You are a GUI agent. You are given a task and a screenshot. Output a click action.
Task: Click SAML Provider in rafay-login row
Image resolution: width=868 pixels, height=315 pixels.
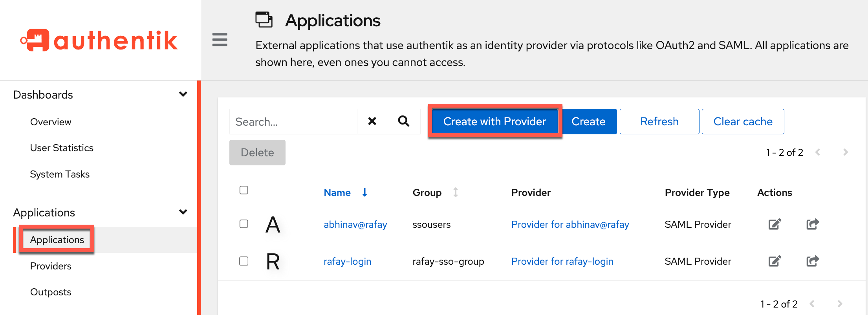pyautogui.click(x=698, y=261)
